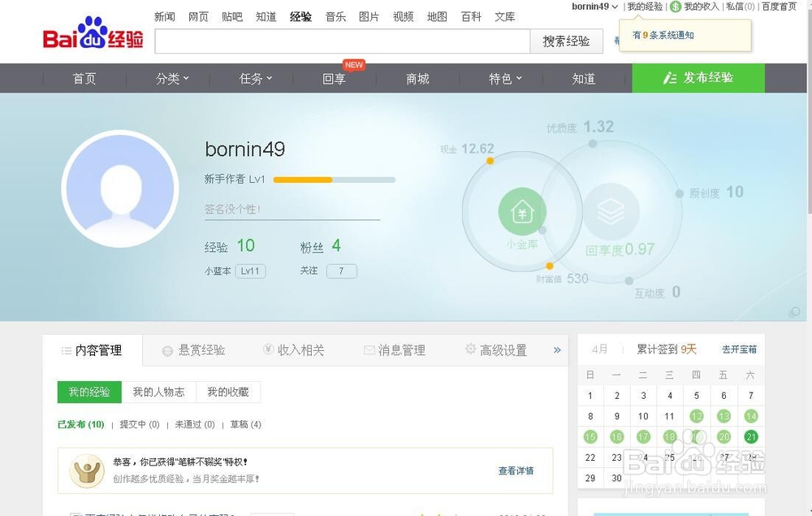The width and height of the screenshot is (812, 516).
Task: Click the Lv1 experience progress bar
Action: (334, 180)
